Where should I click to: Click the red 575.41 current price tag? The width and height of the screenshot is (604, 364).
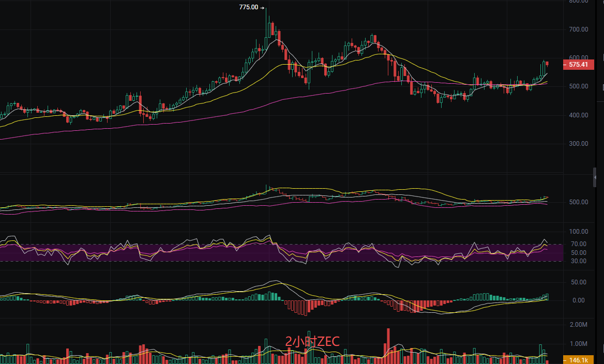click(x=578, y=65)
